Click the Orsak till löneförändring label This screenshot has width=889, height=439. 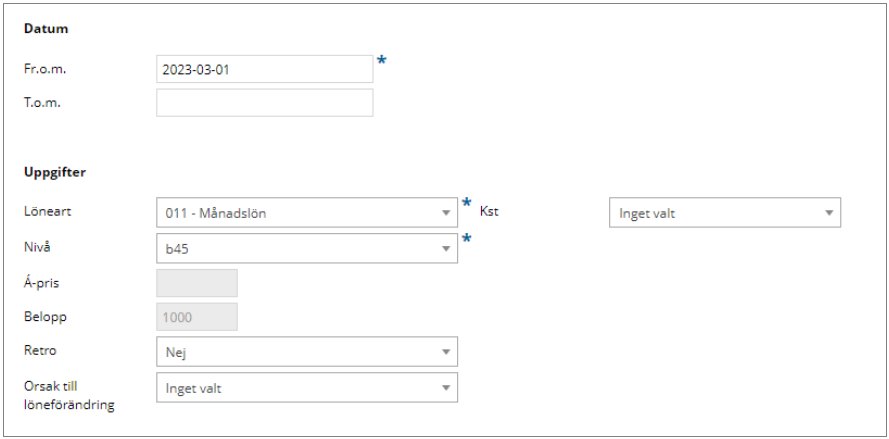tap(69, 396)
